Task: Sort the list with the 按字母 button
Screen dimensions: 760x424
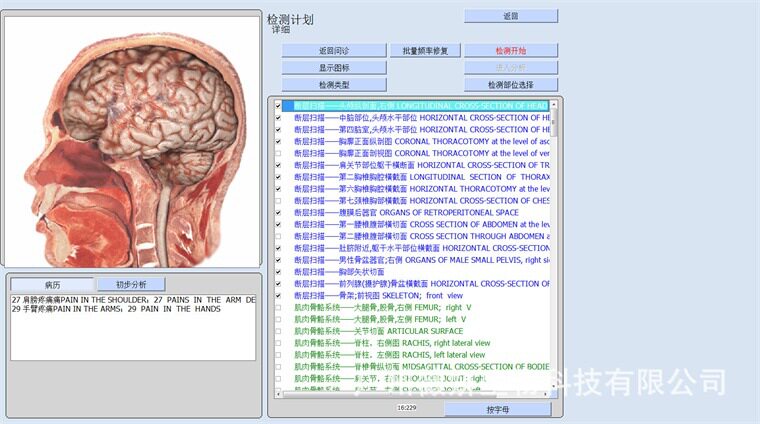Action: tap(498, 409)
